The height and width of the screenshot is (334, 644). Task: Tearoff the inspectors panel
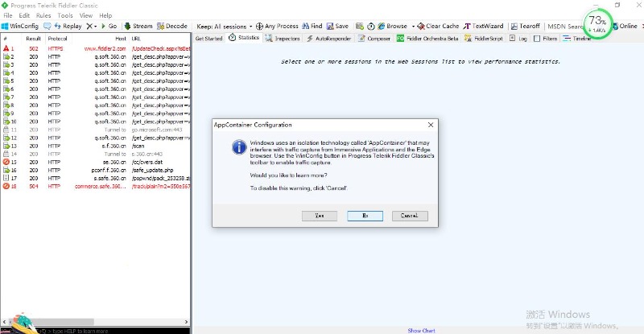point(526,26)
